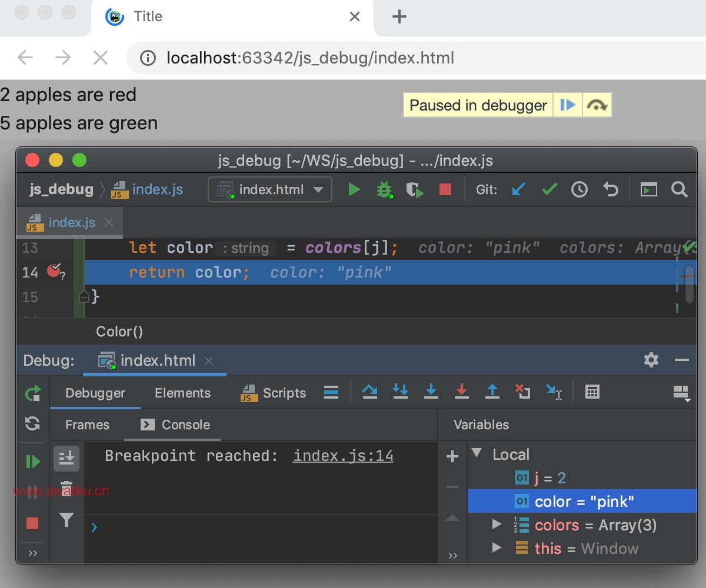
Task: Click index.js breadcrumb in navigation bar
Action: pos(147,189)
